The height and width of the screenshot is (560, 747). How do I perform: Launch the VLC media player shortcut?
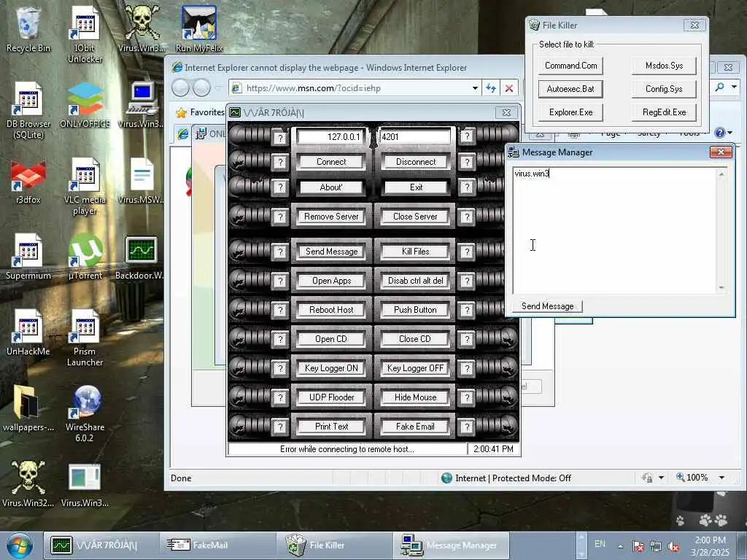85,186
